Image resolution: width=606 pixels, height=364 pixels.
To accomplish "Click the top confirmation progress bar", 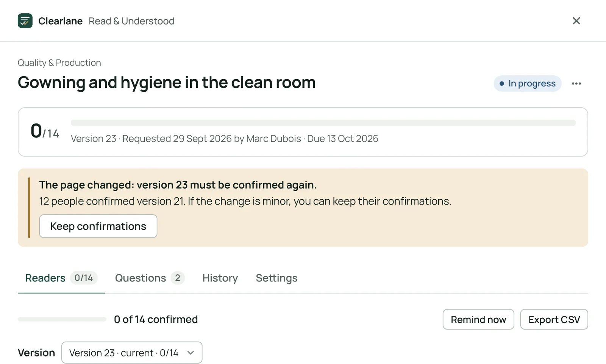I will pos(323,123).
